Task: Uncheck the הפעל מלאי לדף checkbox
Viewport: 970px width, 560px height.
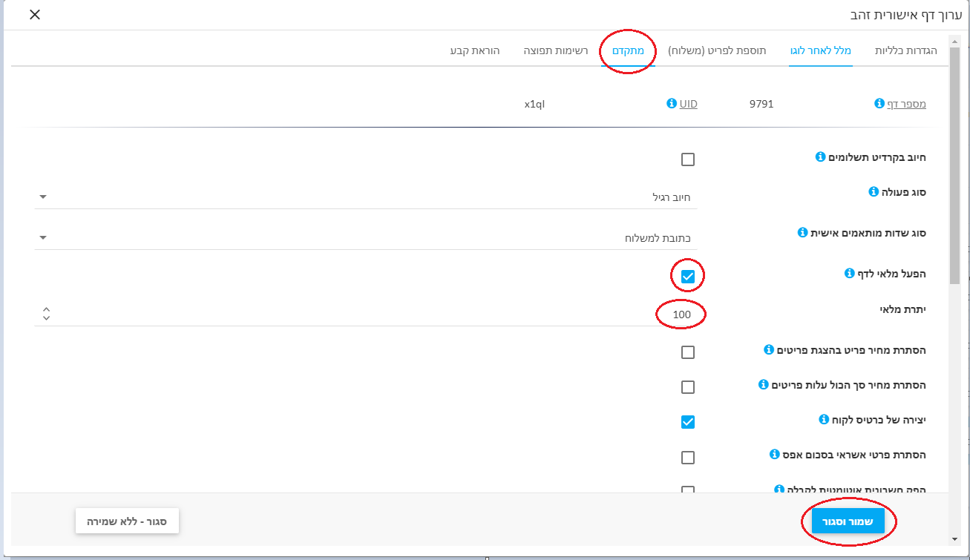Action: 688,277
